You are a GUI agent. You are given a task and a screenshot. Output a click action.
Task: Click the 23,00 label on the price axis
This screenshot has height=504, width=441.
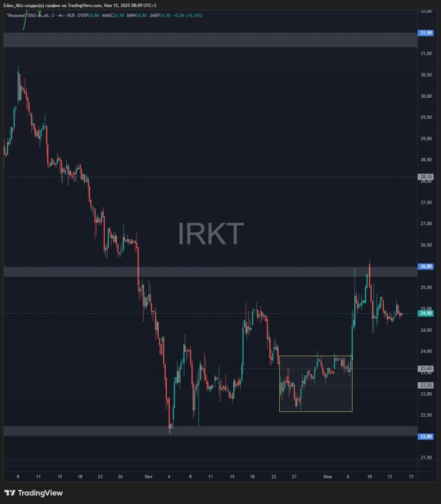pyautogui.click(x=426, y=394)
